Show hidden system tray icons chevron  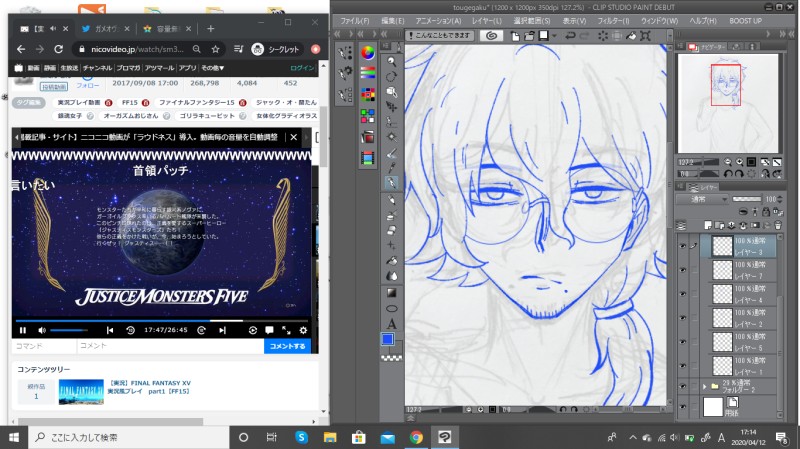click(633, 437)
